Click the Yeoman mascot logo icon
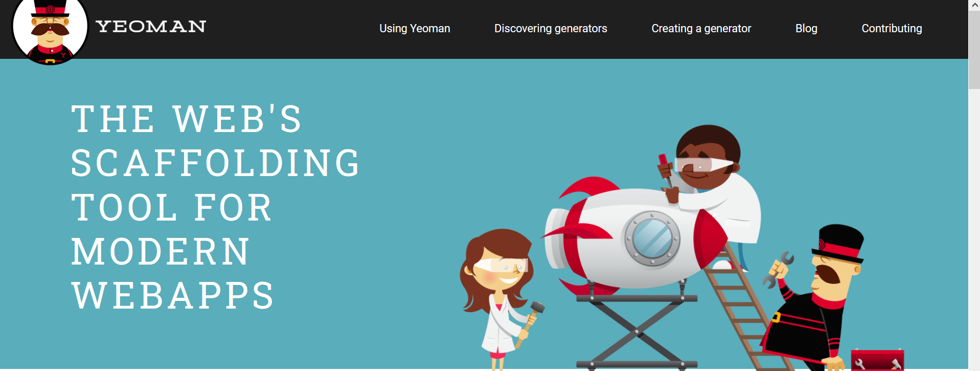This screenshot has width=980, height=371. [x=50, y=31]
